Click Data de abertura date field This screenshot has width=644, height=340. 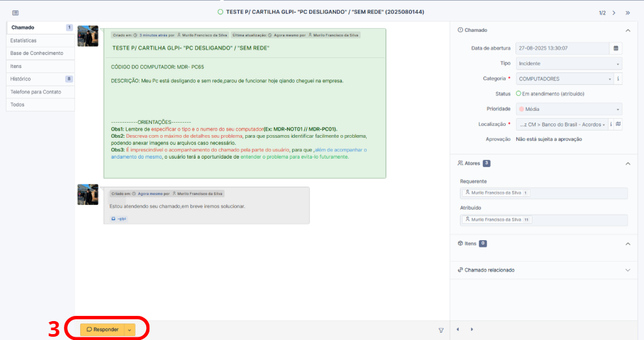tap(562, 48)
